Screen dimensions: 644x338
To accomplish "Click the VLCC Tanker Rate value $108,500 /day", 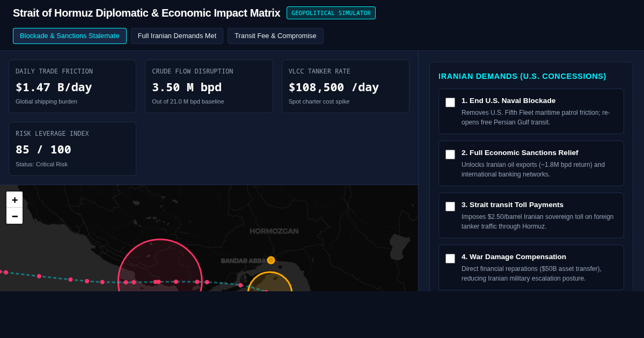I will point(334,87).
